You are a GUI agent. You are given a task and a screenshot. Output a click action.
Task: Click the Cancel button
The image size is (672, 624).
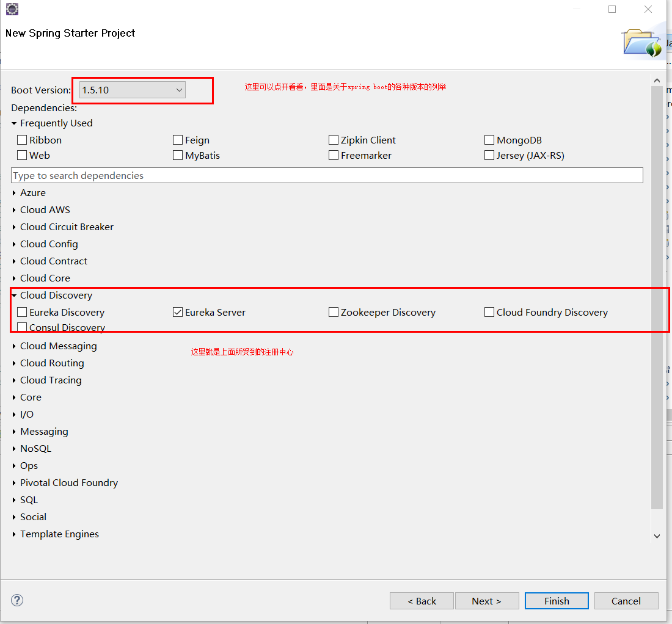(x=626, y=601)
